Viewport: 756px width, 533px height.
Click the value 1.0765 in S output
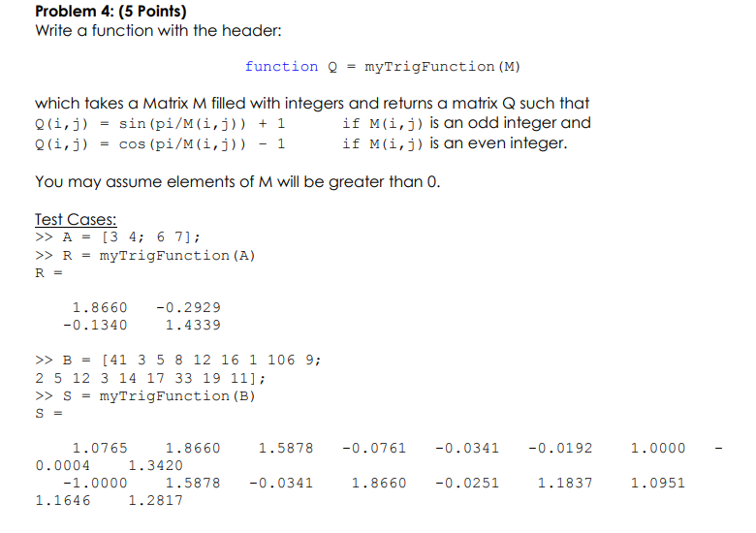click(x=100, y=448)
